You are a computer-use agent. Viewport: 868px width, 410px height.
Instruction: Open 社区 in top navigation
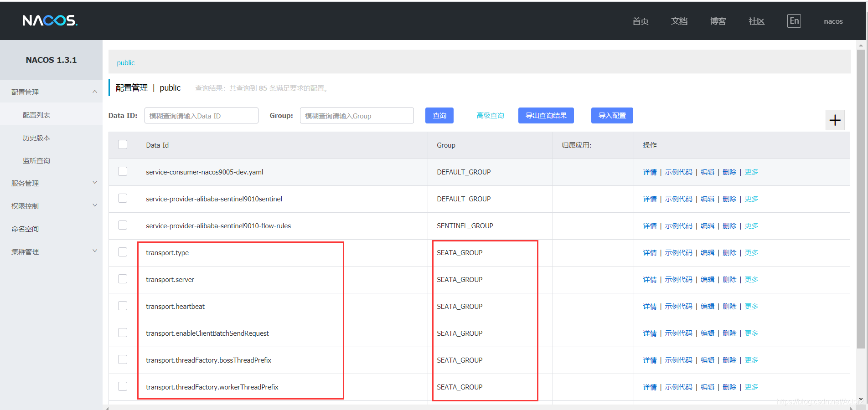pos(757,21)
